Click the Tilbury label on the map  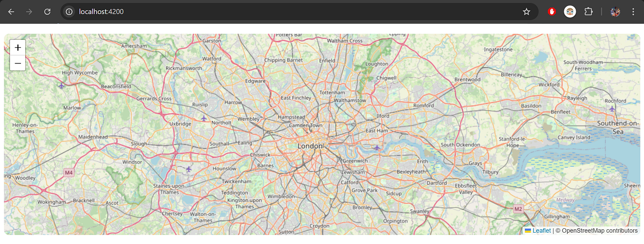pos(490,172)
